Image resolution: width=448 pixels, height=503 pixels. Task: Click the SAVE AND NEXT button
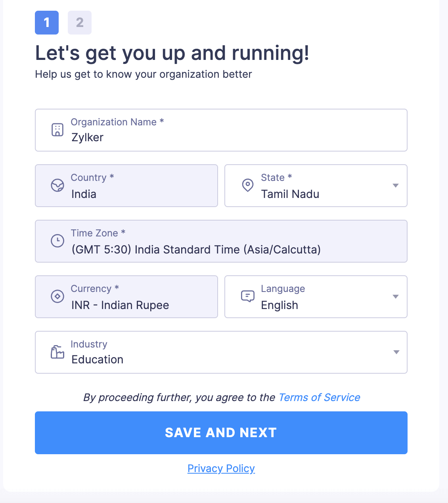coord(221,432)
